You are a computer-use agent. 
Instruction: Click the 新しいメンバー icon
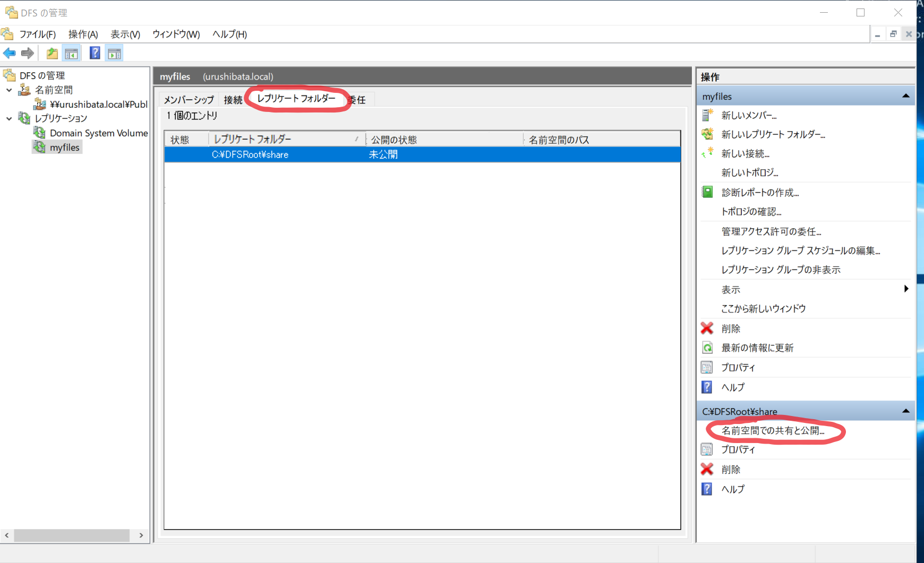tap(707, 115)
